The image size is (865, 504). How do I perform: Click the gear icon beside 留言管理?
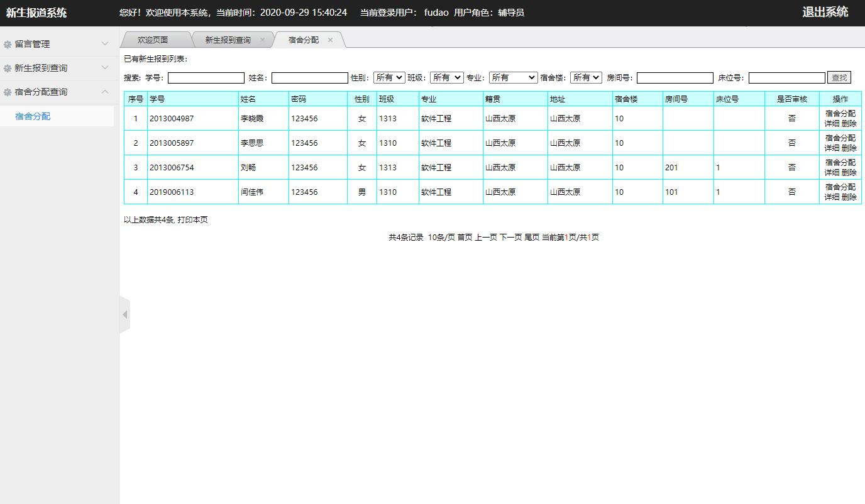[9, 43]
